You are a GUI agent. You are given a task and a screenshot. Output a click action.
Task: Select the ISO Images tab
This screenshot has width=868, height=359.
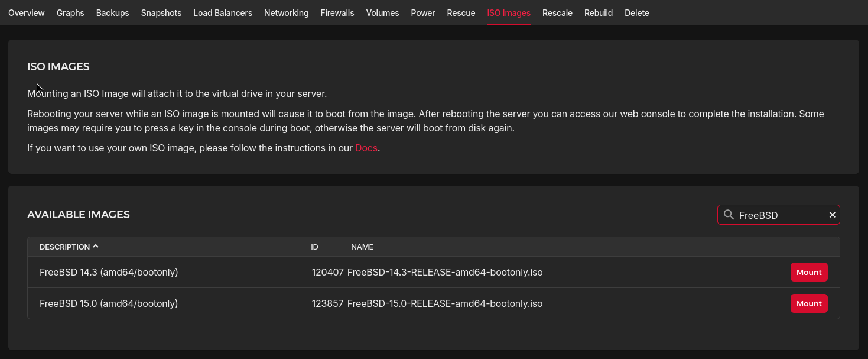coord(509,12)
